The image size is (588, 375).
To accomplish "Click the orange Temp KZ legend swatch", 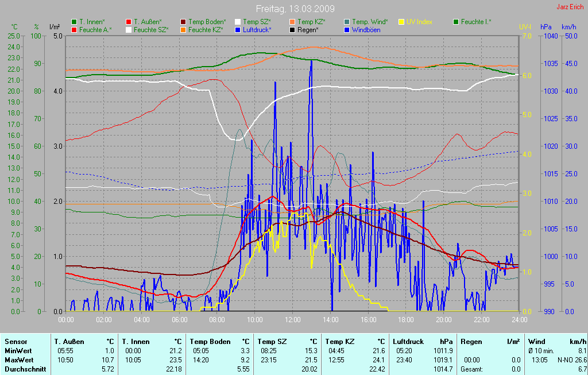I will pyautogui.click(x=292, y=22).
